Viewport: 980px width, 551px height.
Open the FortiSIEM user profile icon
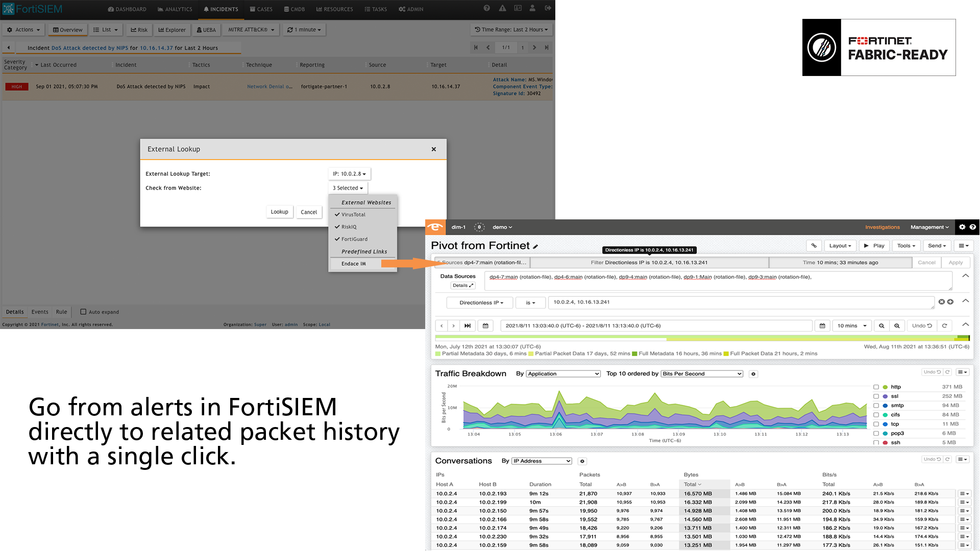click(x=532, y=8)
